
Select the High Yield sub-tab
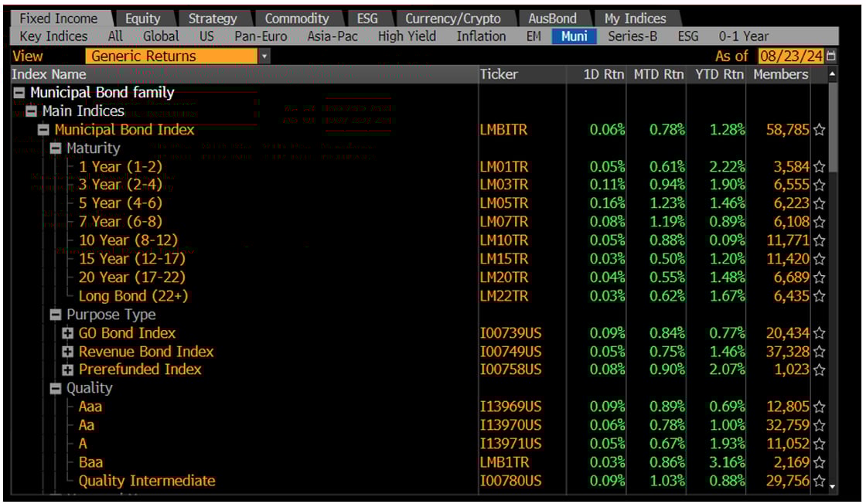(x=407, y=36)
